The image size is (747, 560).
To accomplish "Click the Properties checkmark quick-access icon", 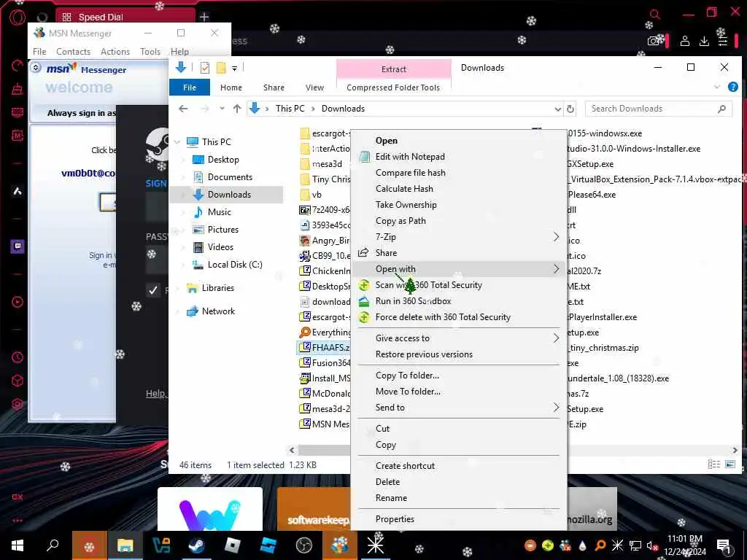I will click(205, 68).
